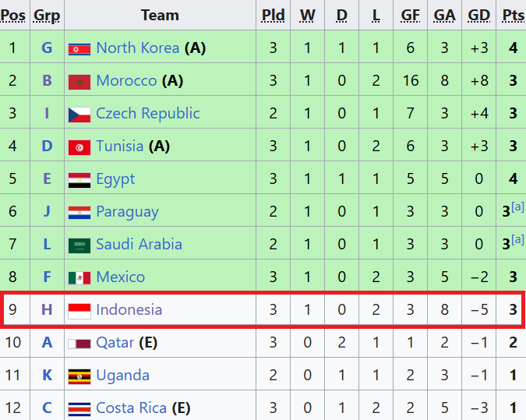This screenshot has height=420, width=526.
Task: Click the Mexico flag icon
Action: (79, 277)
